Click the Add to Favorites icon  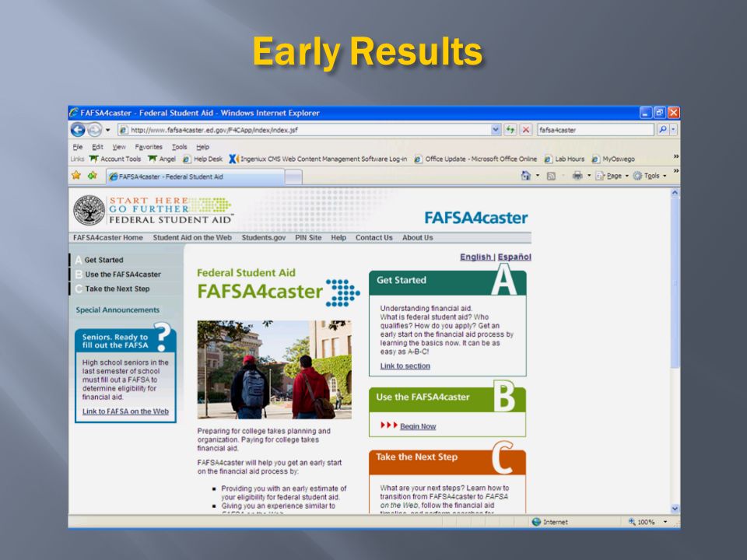pyautogui.click(x=92, y=176)
